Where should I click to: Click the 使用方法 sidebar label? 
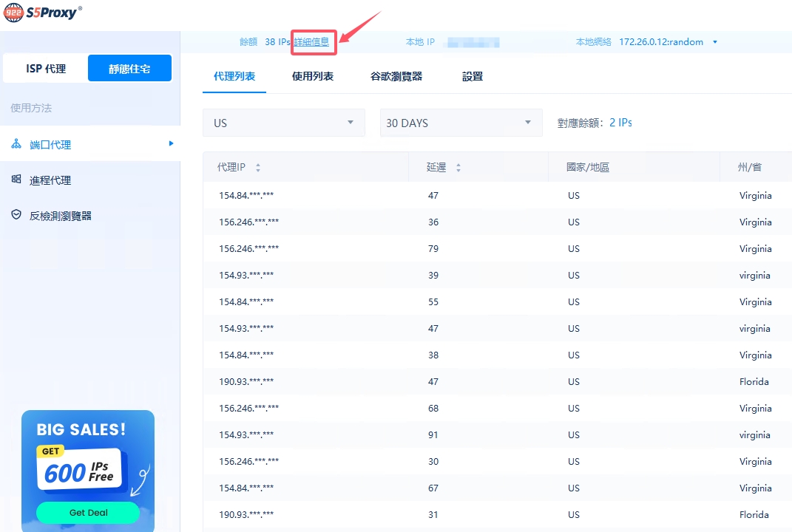(31, 108)
